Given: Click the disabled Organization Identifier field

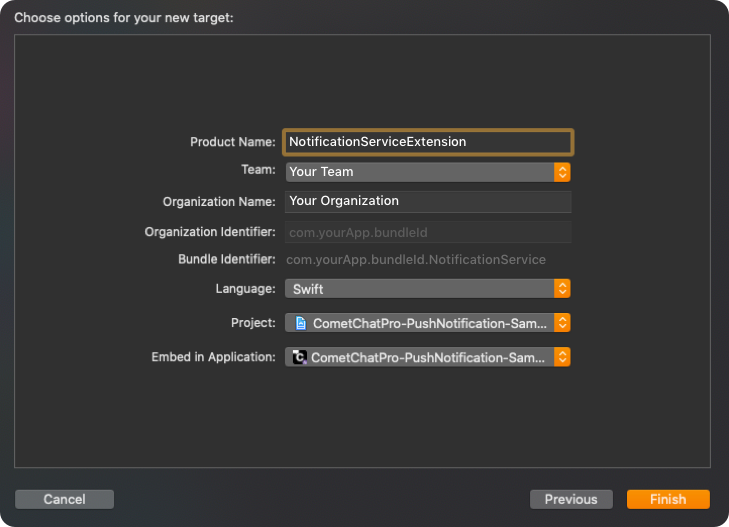Looking at the screenshot, I should (428, 232).
